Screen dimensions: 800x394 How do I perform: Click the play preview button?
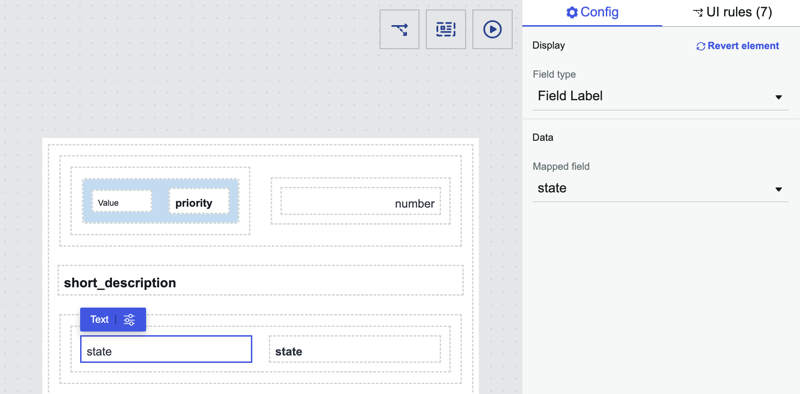point(492,30)
